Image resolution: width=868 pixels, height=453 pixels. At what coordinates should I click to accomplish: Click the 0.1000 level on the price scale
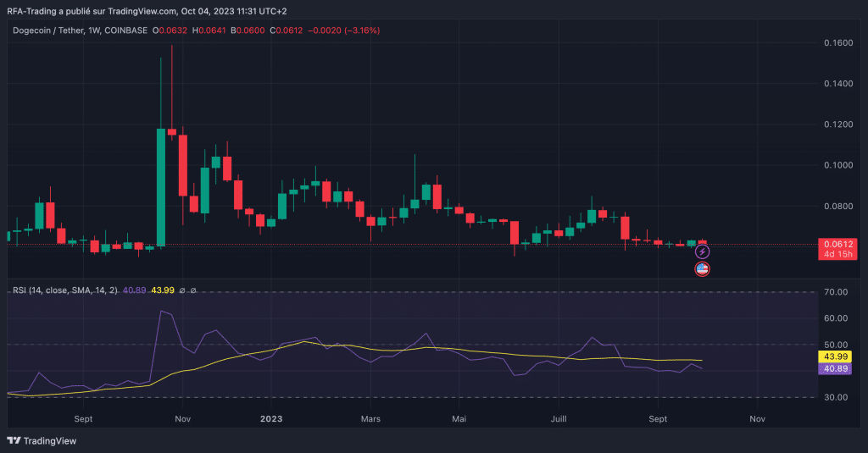tap(838, 165)
